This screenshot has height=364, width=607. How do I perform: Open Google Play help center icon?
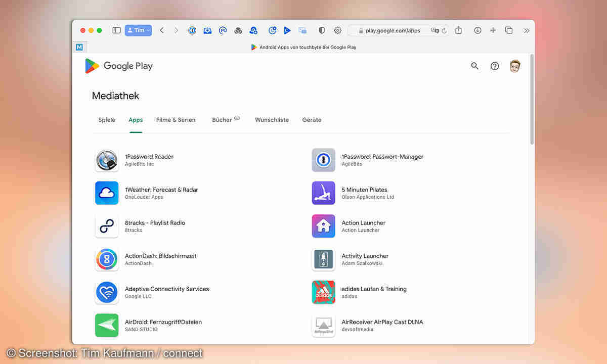pos(495,66)
